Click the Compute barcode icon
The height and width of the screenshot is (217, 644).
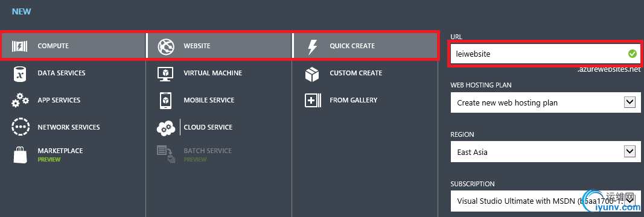click(19, 46)
